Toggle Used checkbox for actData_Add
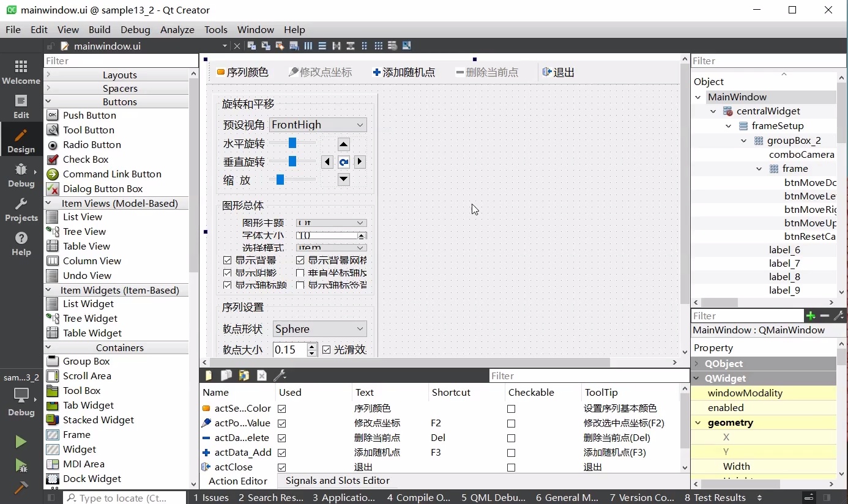The height and width of the screenshot is (504, 848). tap(282, 453)
